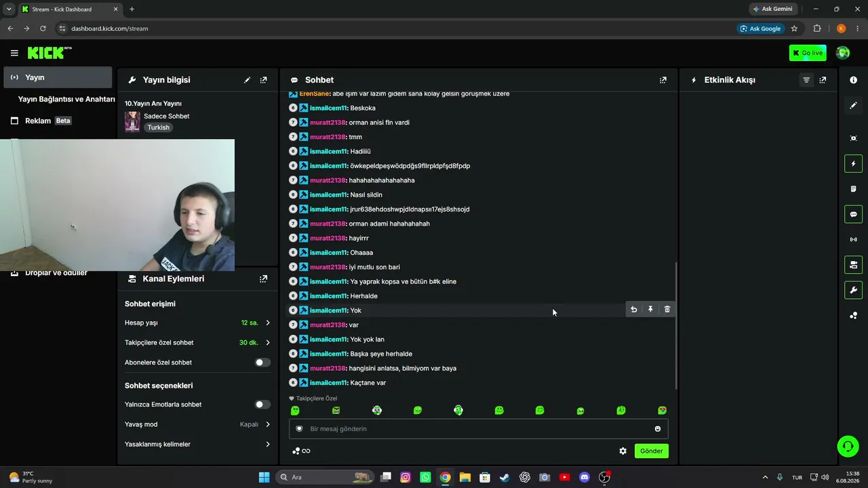Insert the green headphones emote
The image size is (868, 488).
click(458, 410)
